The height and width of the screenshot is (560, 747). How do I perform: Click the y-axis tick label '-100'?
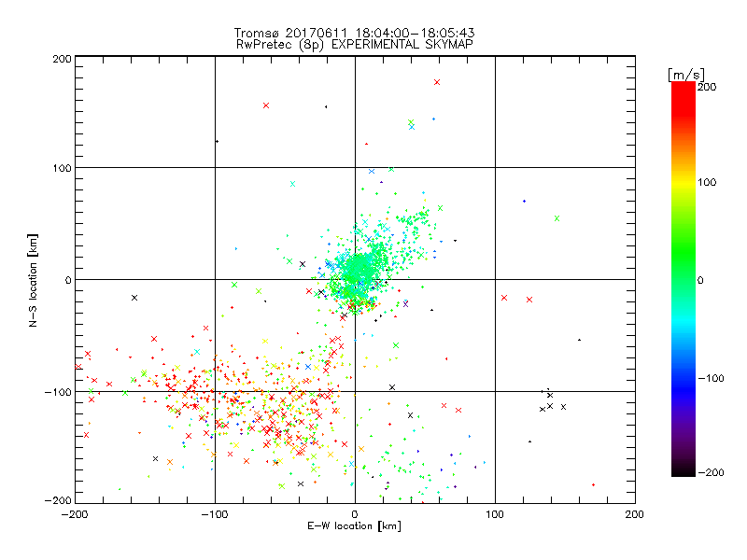click(58, 392)
